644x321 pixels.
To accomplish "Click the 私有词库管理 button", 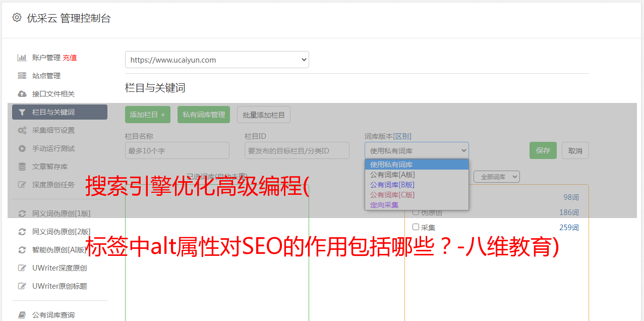I will [x=204, y=115].
